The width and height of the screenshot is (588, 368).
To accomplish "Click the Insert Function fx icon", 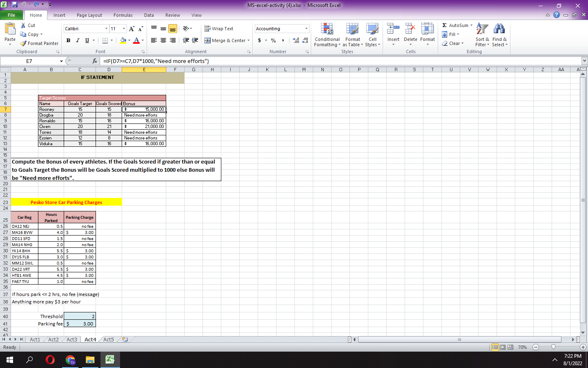I will click(x=95, y=61).
